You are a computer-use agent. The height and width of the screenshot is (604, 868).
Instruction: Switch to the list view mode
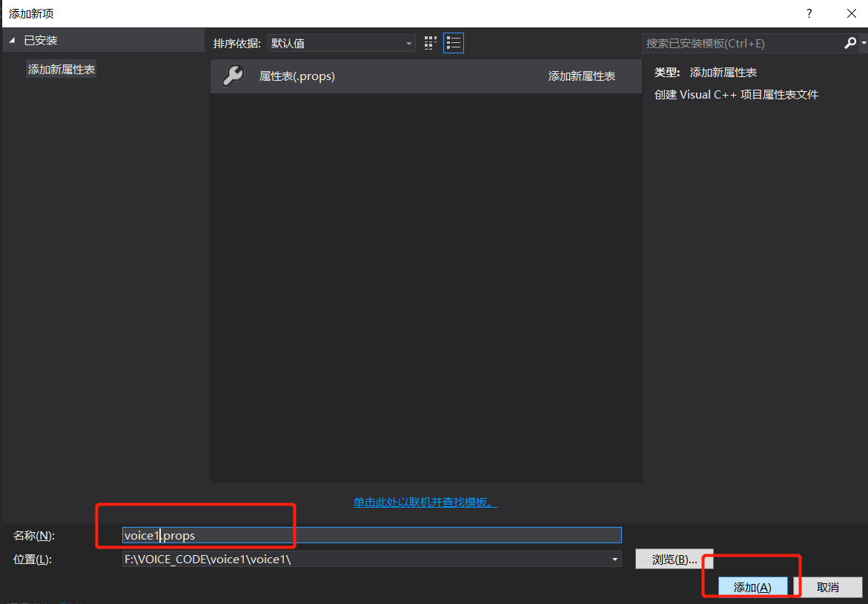[453, 43]
